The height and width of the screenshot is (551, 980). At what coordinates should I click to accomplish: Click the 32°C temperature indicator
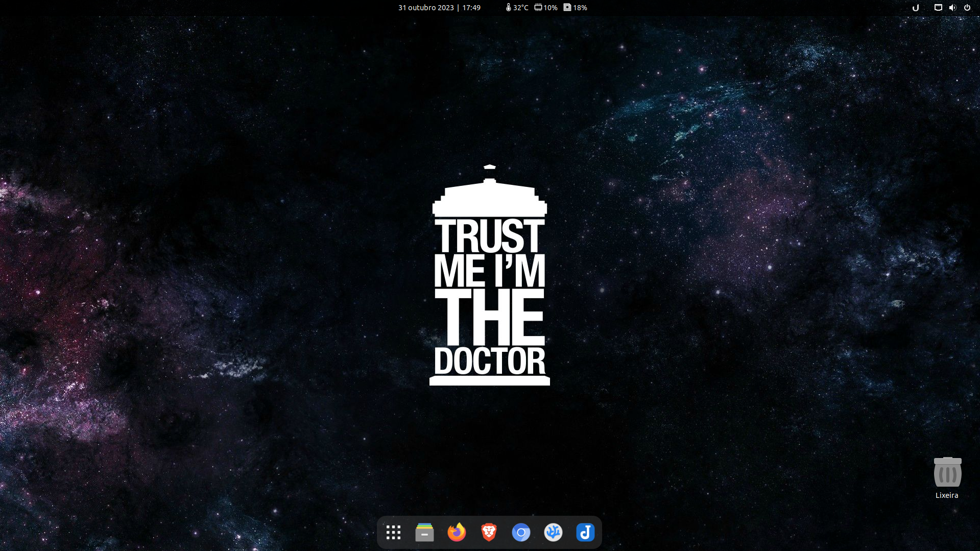517,8
